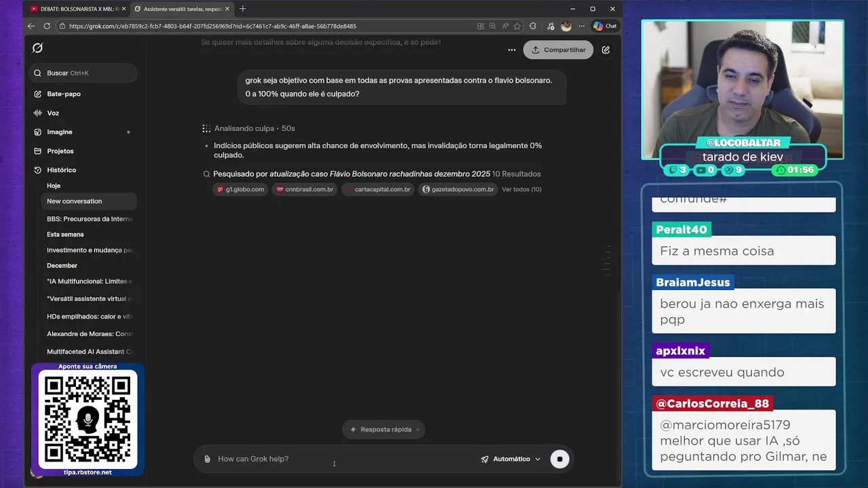Viewport: 868px width, 488px height.
Task: Open Projetos in the sidebar
Action: point(60,151)
